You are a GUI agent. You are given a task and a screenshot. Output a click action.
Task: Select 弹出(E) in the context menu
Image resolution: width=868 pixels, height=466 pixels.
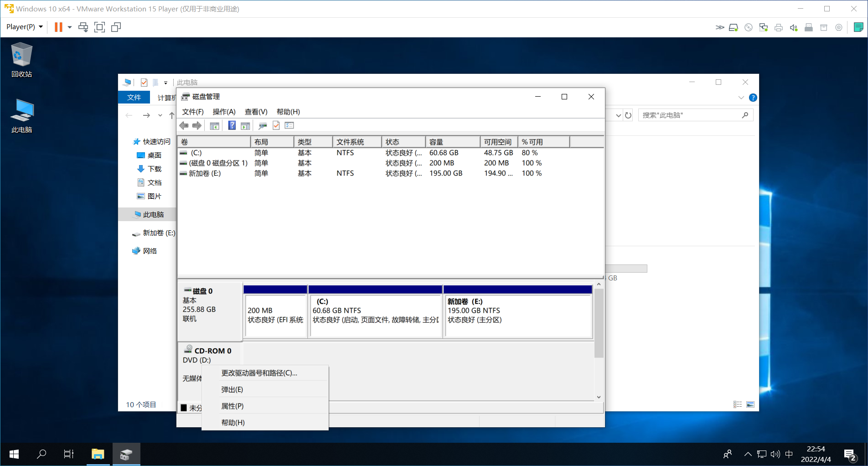click(x=265, y=389)
